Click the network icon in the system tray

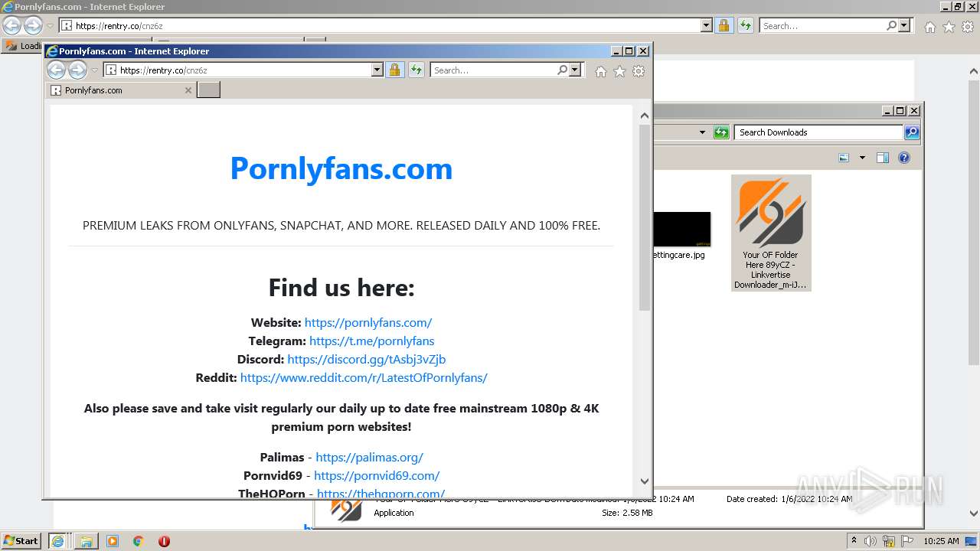point(889,541)
